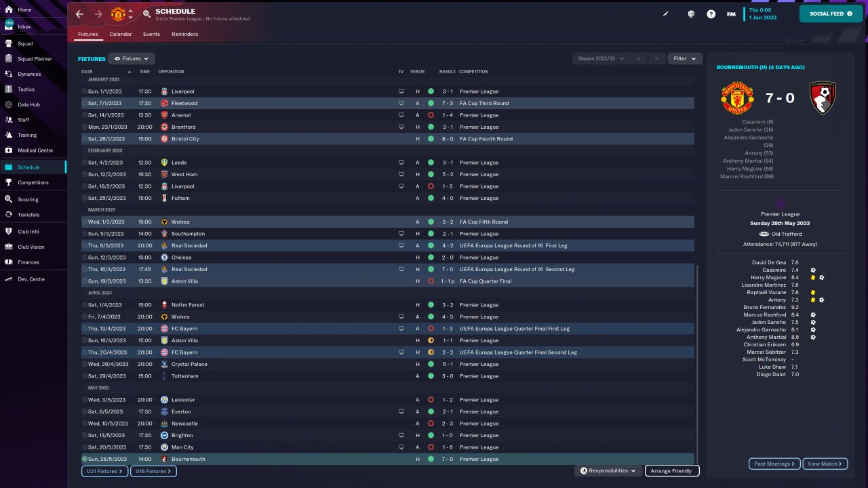Toggle the circle marker on the Nottm Forest fixture
Screen dimensions: 868x488
point(85,305)
